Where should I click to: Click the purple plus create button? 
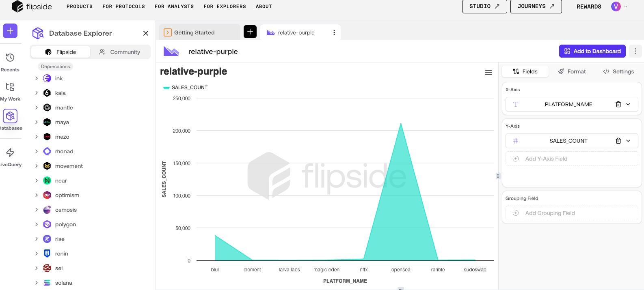[10, 31]
